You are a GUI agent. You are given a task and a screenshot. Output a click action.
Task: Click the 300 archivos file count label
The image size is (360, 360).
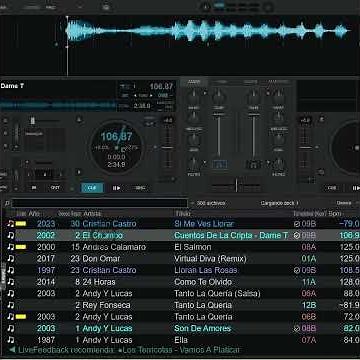(x=210, y=203)
